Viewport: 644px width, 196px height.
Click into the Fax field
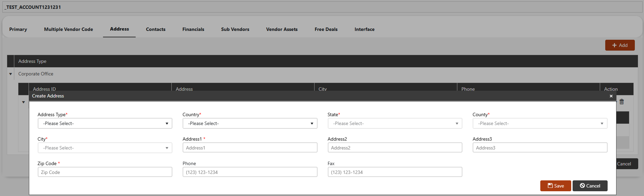click(395, 172)
